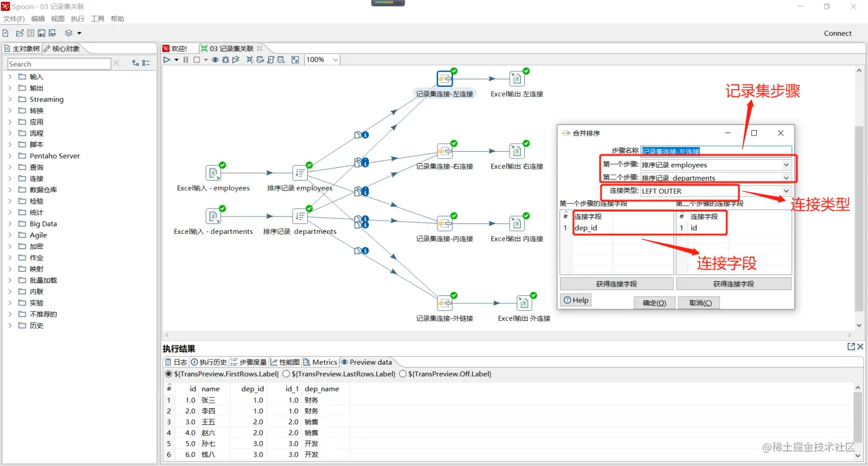Open the 第二个步骤 dropdown
868x466 pixels.
(x=786, y=178)
